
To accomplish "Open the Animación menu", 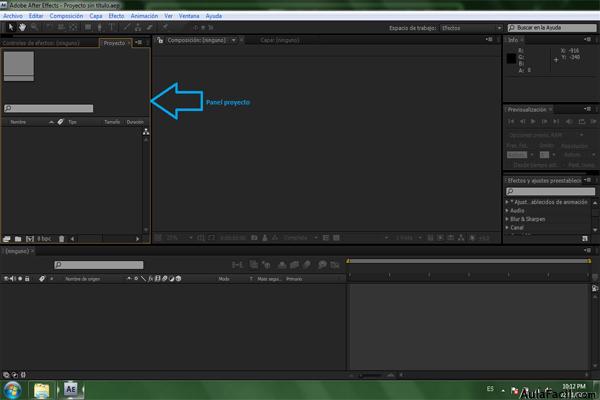I will 144,16.
